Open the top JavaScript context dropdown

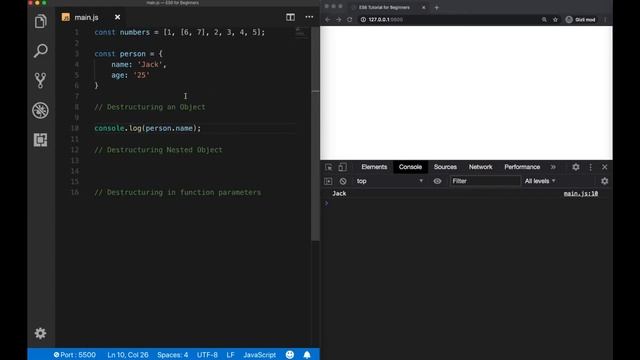[x=390, y=181]
